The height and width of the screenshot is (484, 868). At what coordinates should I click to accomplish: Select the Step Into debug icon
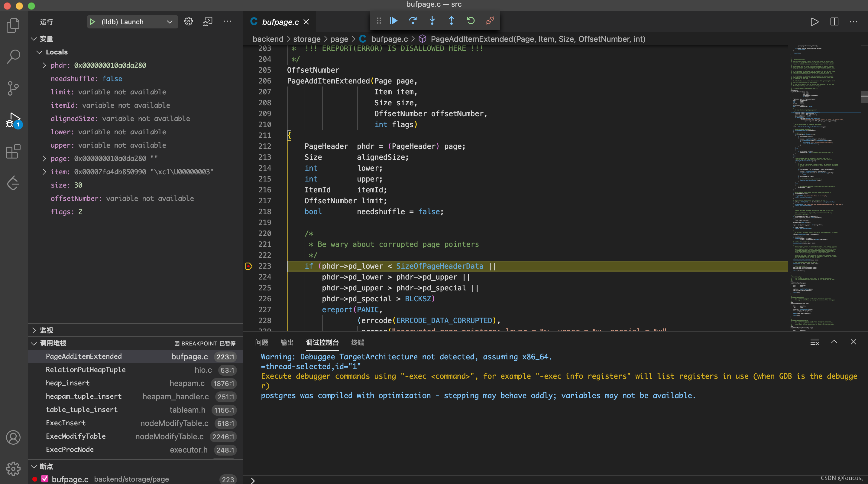coord(432,21)
